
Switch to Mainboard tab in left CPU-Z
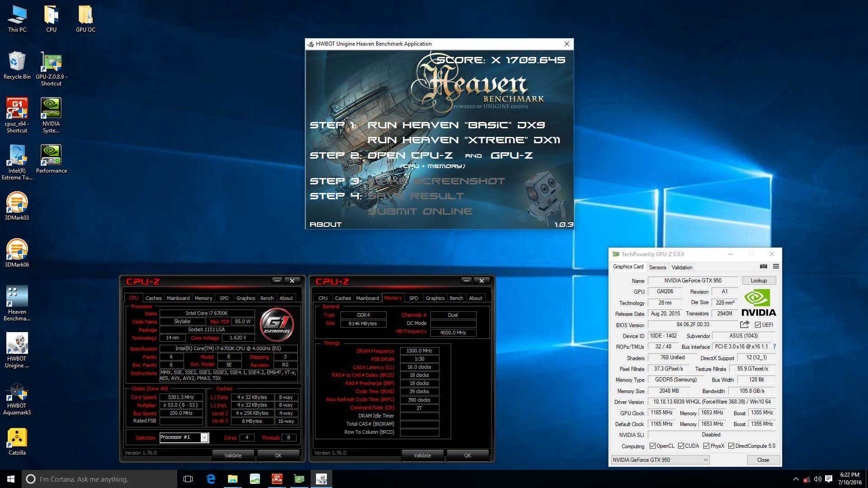point(178,298)
